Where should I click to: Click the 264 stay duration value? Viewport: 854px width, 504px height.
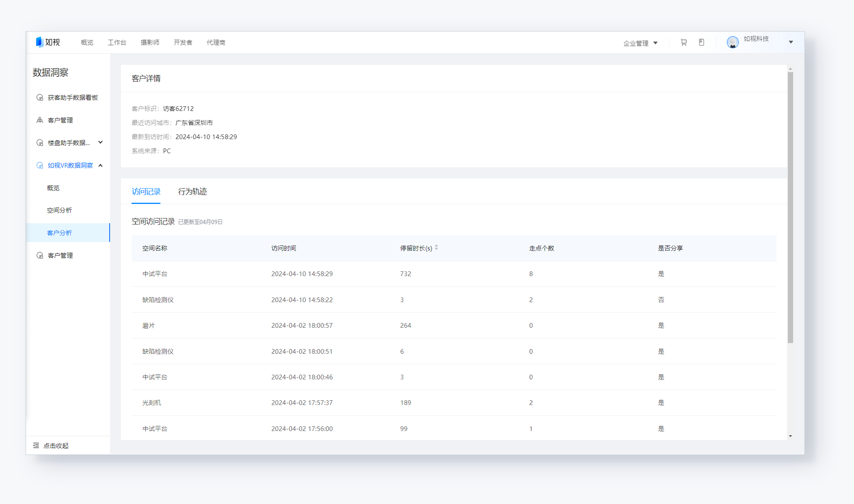click(x=406, y=325)
